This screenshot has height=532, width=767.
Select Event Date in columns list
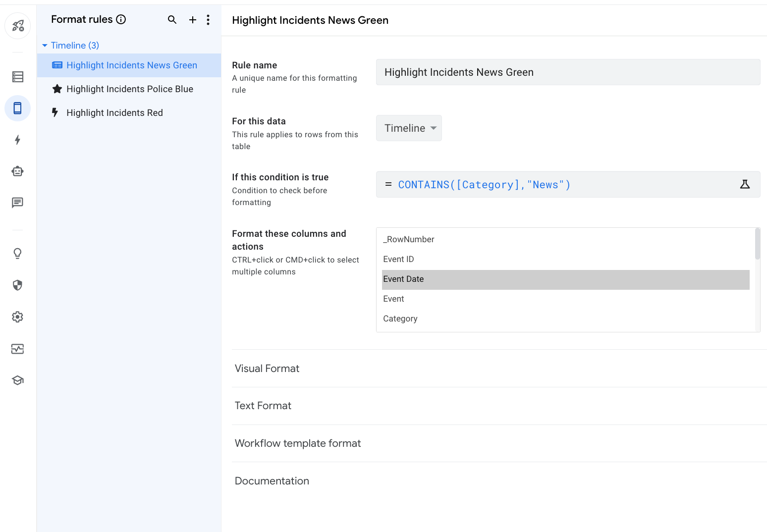pos(565,279)
